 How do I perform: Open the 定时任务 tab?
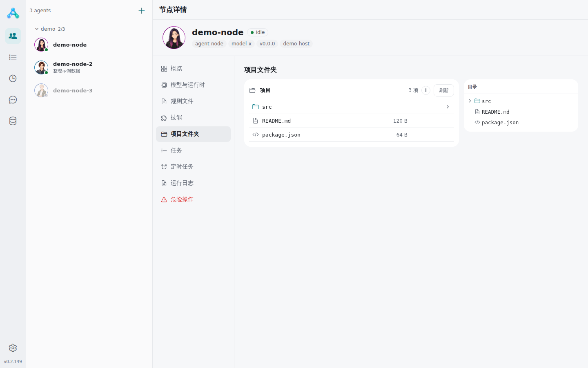[193, 167]
